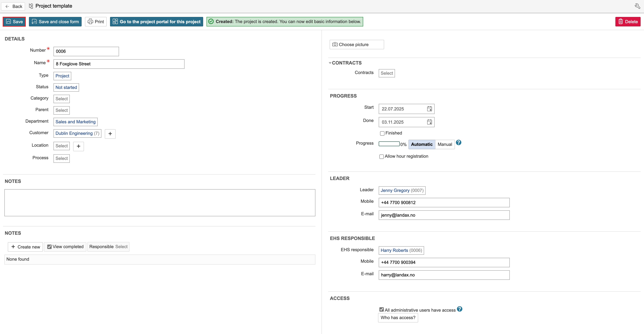The width and height of the screenshot is (644, 334).
Task: Click the plus button beside Customer
Action: pos(110,134)
